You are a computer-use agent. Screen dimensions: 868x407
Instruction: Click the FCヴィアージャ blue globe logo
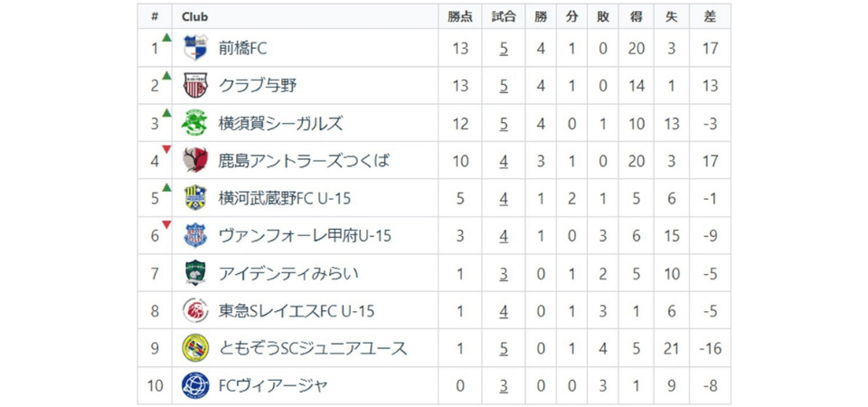pos(195,386)
